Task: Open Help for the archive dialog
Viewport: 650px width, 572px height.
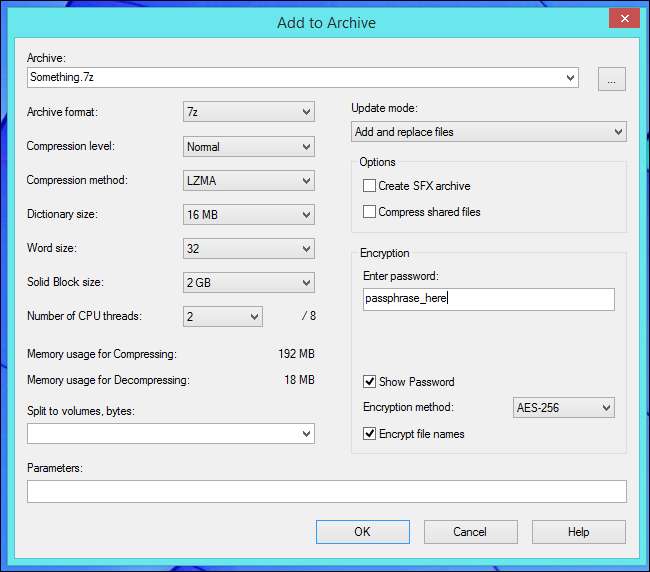Action: coord(578,532)
